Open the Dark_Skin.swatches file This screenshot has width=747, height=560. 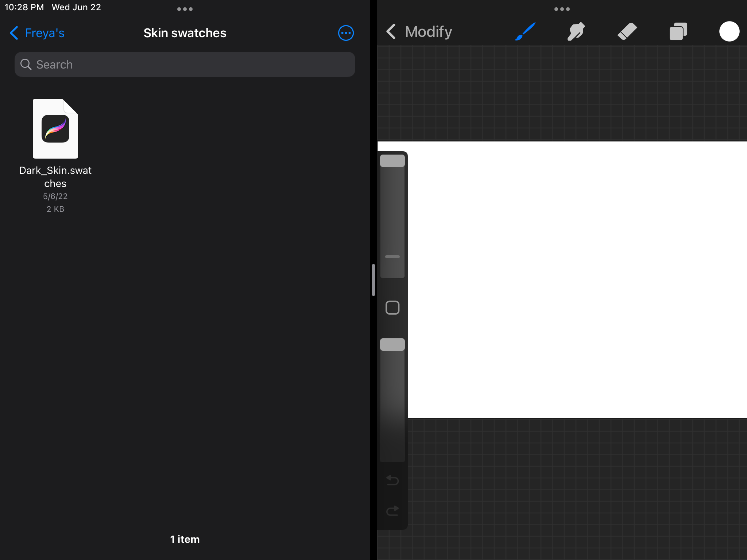(55, 129)
